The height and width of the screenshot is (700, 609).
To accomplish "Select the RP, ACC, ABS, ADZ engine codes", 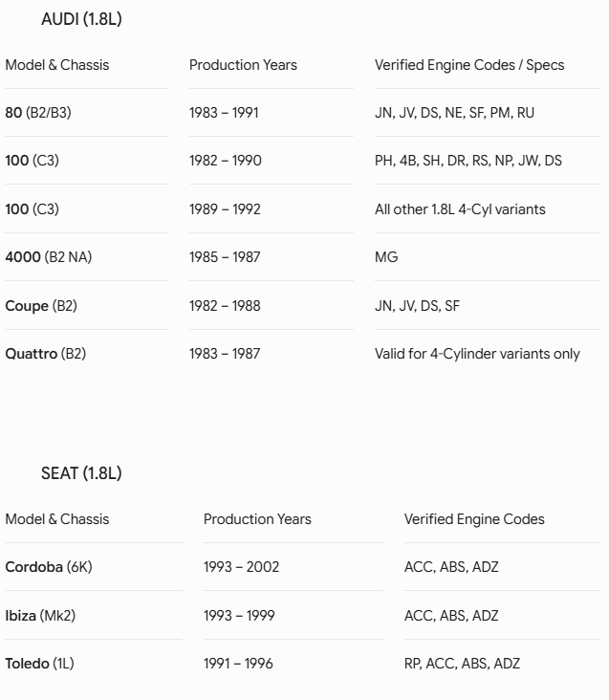I will click(x=462, y=664).
